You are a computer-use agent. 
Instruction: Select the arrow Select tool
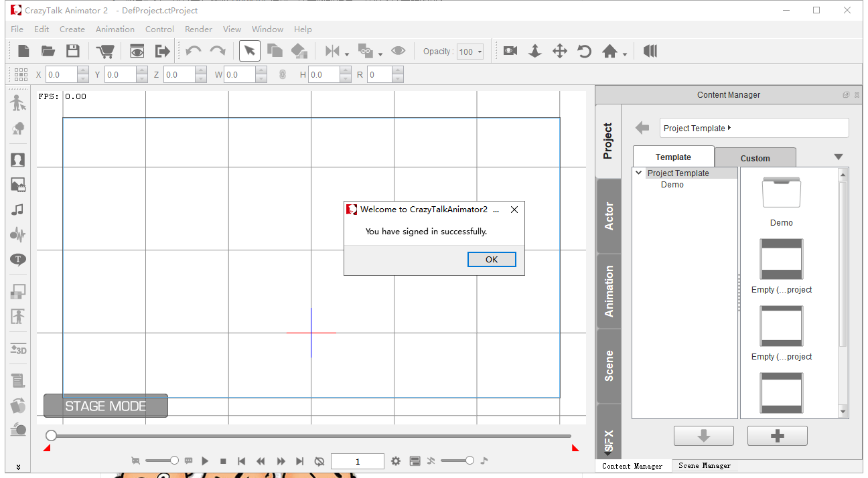[x=250, y=51]
